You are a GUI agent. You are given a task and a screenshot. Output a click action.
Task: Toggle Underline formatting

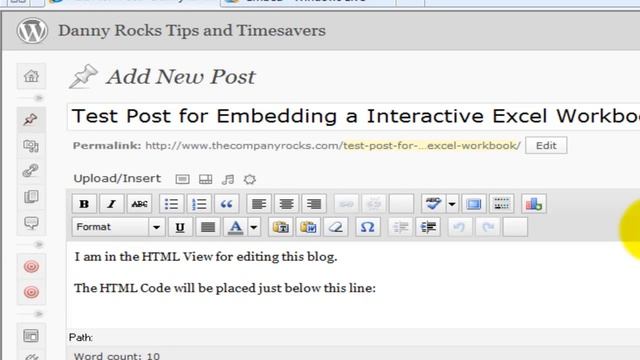pos(180,227)
